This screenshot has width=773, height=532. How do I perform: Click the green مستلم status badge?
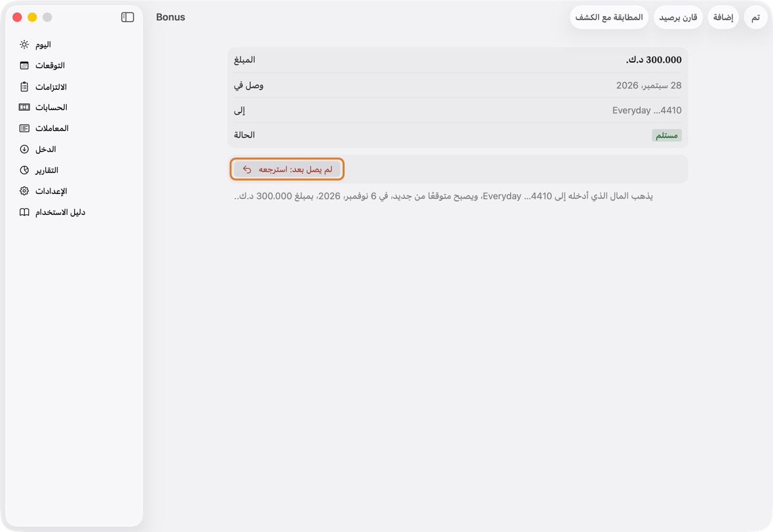[666, 135]
